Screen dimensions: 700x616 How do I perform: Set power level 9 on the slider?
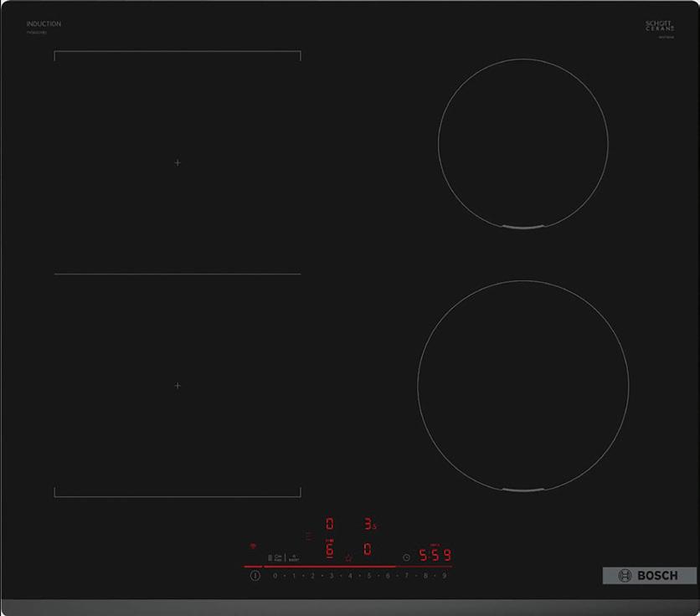(x=444, y=576)
